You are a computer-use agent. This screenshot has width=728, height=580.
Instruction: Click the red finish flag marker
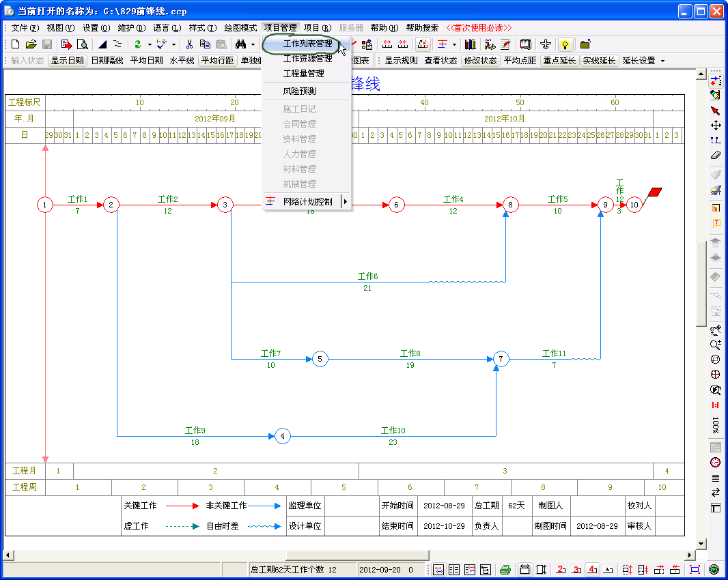pos(654,194)
